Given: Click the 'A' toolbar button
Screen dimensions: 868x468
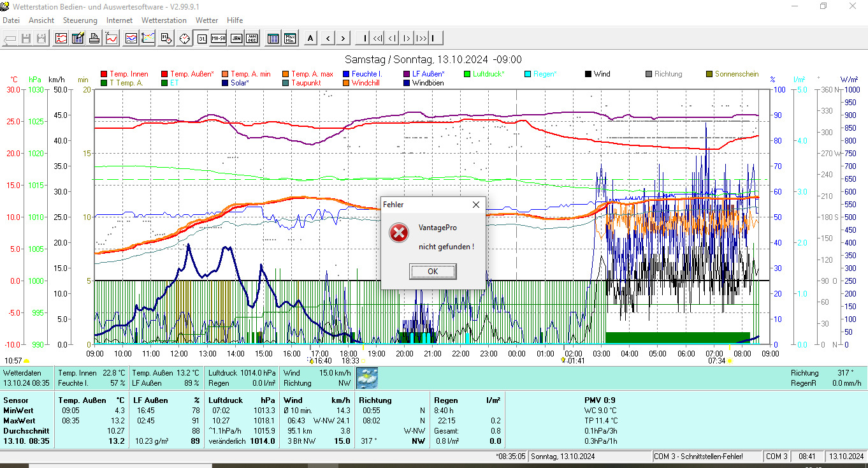Looking at the screenshot, I should (310, 38).
